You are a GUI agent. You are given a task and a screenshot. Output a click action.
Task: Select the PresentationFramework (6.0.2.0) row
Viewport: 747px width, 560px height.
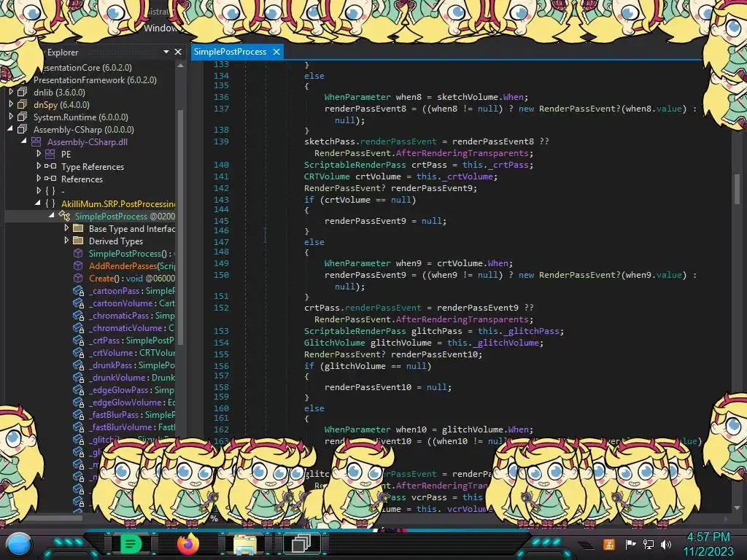click(95, 80)
